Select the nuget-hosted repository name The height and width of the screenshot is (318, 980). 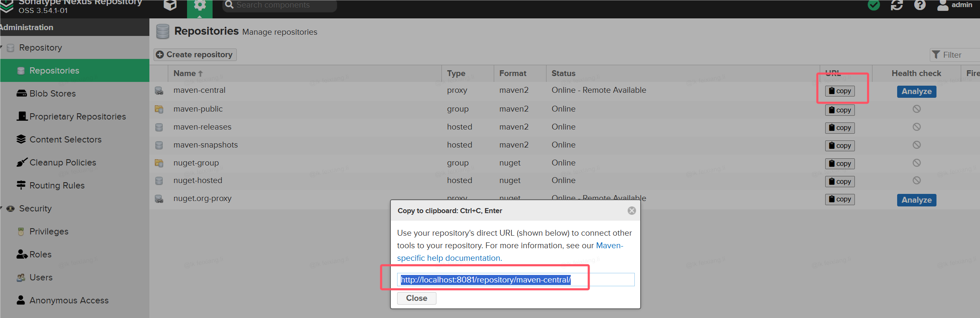point(198,181)
